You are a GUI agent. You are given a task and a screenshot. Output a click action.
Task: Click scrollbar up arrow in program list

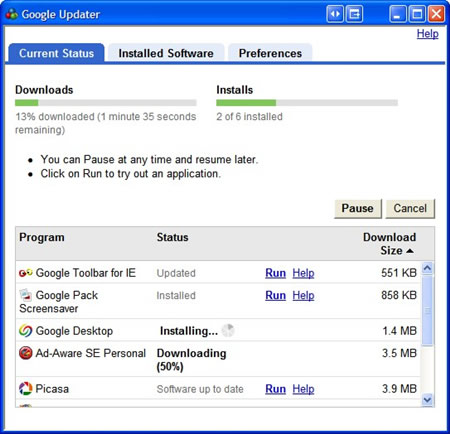pos(427,268)
